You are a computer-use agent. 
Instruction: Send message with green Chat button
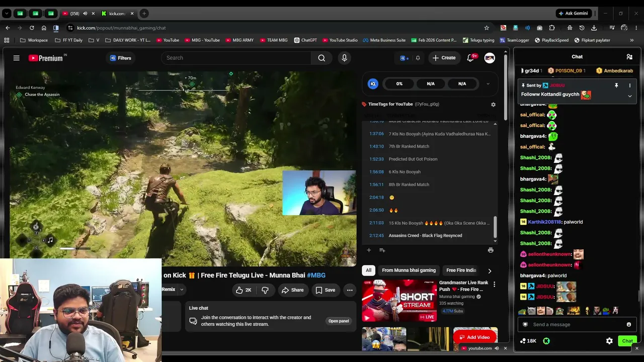pos(627,341)
